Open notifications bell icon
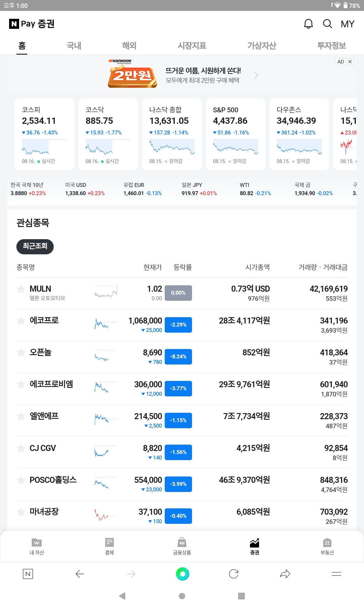Image resolution: width=364 pixels, height=607 pixels. pyautogui.click(x=308, y=24)
